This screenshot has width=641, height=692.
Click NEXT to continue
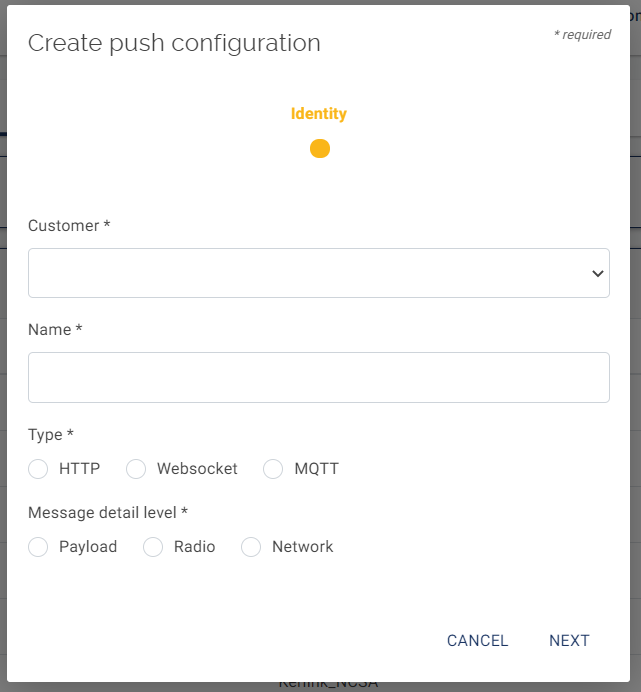569,641
